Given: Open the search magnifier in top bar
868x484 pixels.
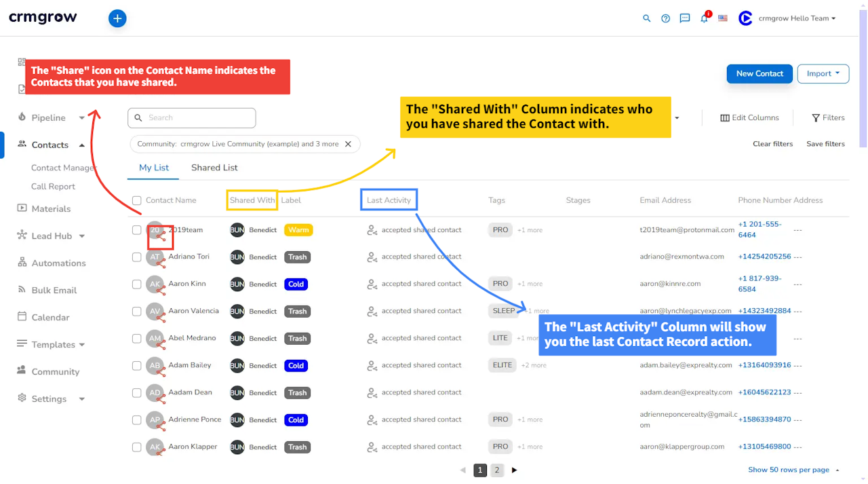Looking at the screenshot, I should coord(647,18).
